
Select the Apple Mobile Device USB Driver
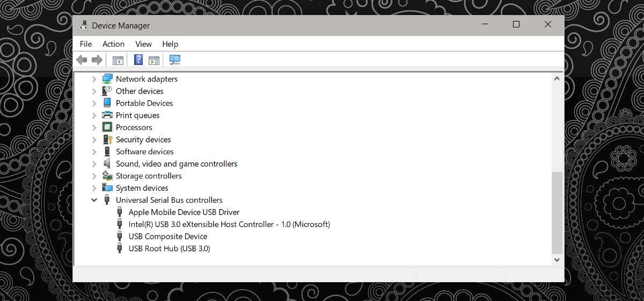(184, 212)
